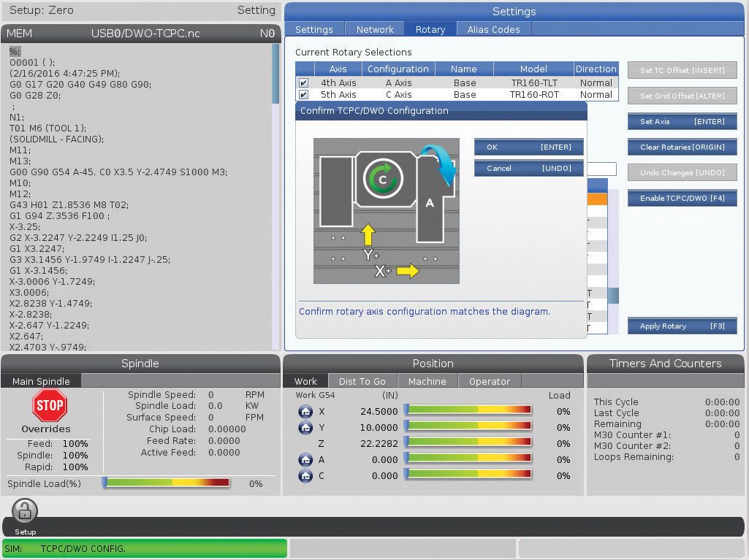Click the Enable TCPC/DWO button
This screenshot has height=560, width=749.
pos(682,198)
